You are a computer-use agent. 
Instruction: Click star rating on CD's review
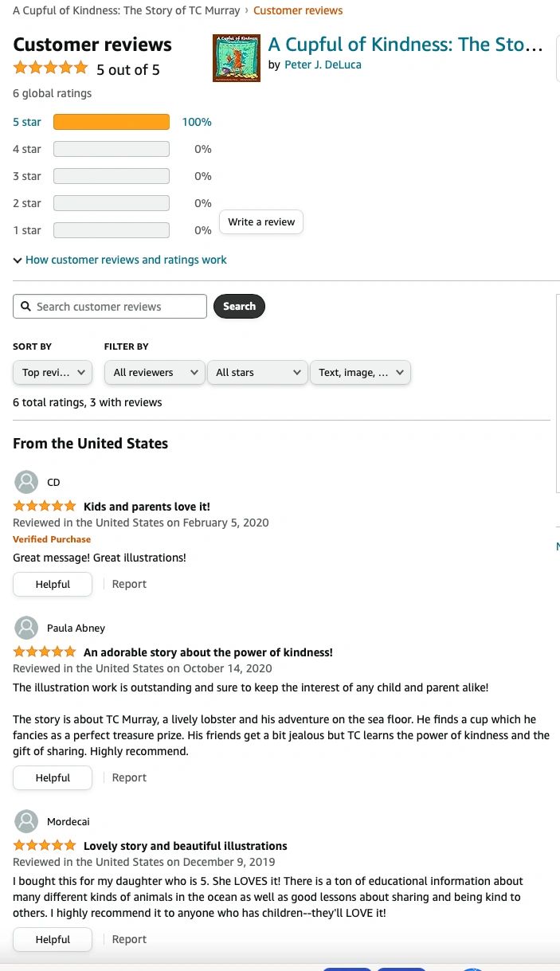coord(45,507)
